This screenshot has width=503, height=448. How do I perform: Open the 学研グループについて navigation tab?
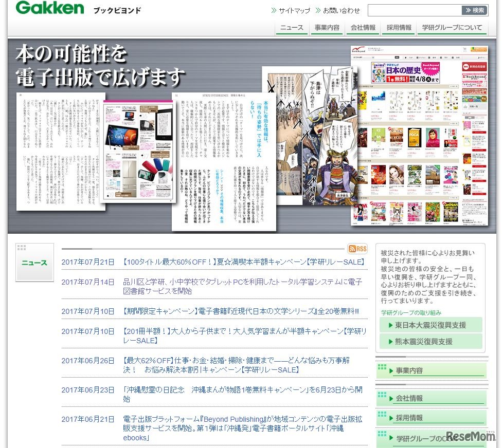click(453, 28)
